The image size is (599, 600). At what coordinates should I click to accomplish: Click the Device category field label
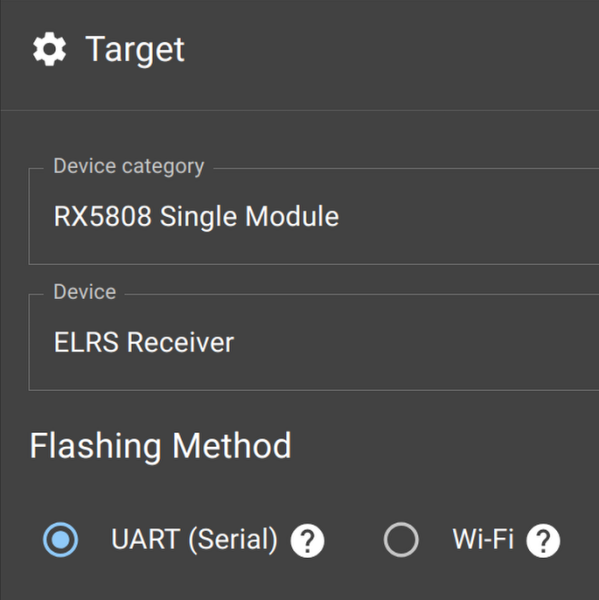pyautogui.click(x=129, y=166)
